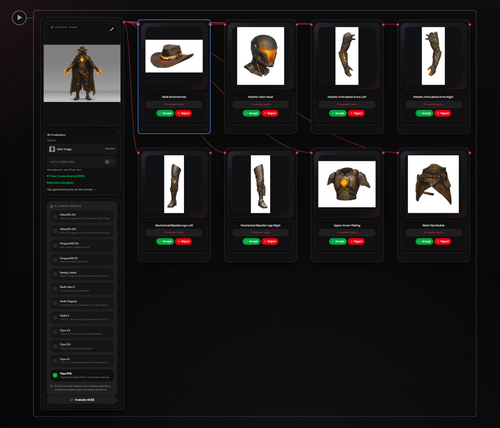Click the Robotic Visor Head thumbnail
Screen dimensions: 500x428
pos(260,56)
